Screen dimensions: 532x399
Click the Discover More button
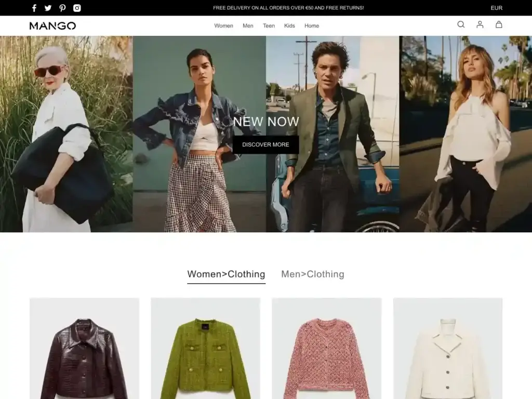coord(265,144)
